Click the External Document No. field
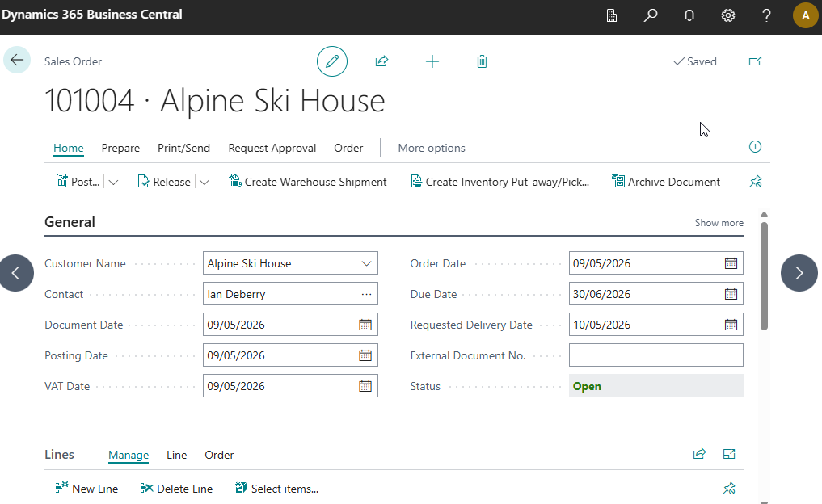 click(655, 355)
